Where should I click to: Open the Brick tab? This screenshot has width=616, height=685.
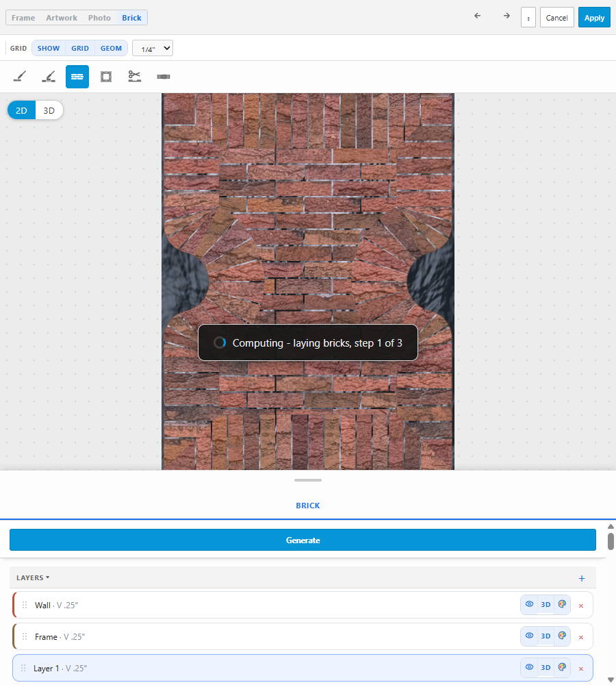click(131, 18)
